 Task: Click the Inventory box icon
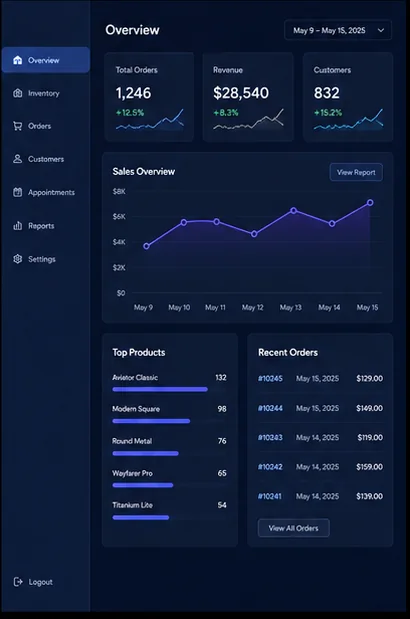coord(17,93)
